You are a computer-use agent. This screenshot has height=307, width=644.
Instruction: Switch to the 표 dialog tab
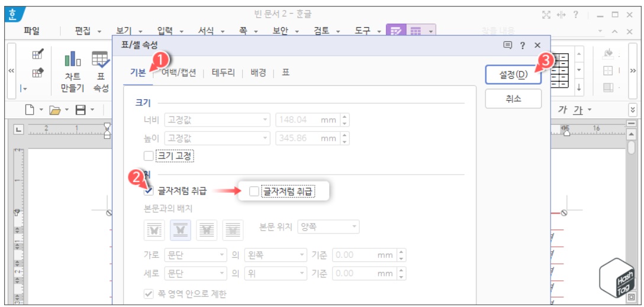pos(285,73)
